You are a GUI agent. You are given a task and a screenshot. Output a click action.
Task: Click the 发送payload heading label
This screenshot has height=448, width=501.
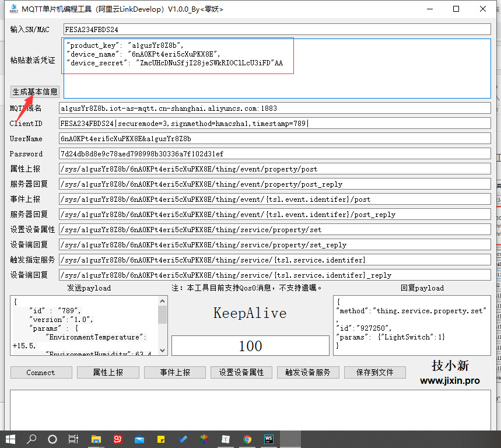coord(89,288)
